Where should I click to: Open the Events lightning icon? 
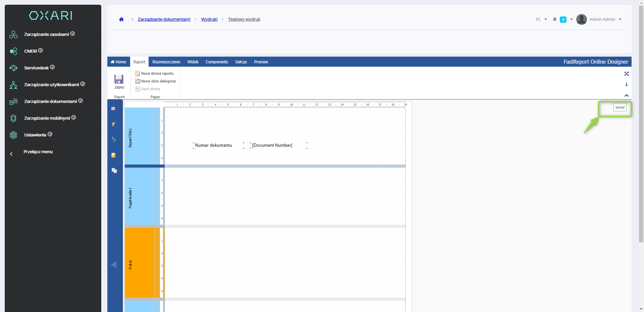coord(114,124)
